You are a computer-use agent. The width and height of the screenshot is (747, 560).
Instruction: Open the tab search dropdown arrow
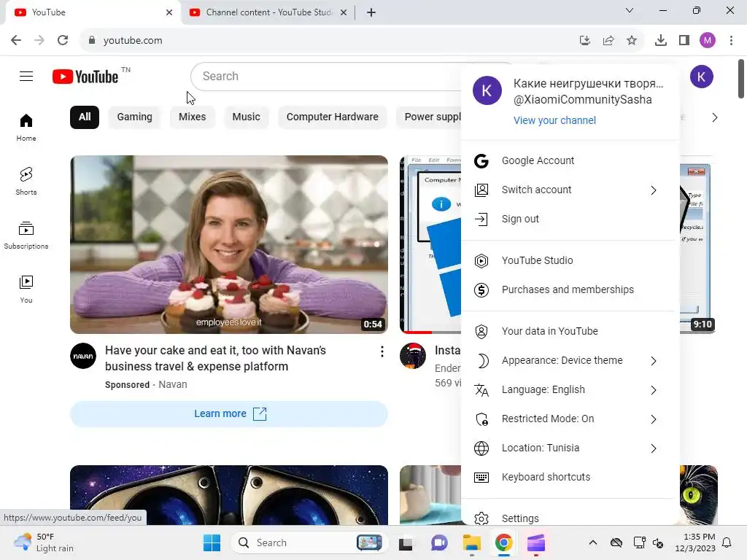pos(629,10)
